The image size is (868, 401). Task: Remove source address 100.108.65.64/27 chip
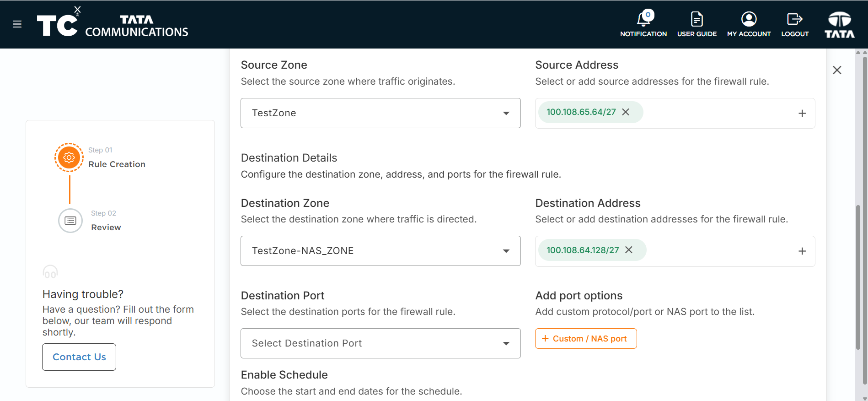coord(626,112)
